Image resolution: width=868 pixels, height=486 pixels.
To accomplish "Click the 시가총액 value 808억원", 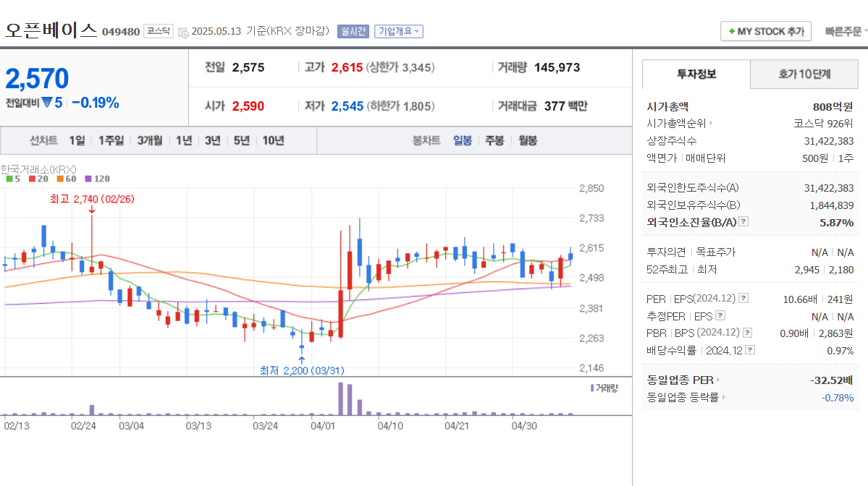I will click(x=833, y=107).
